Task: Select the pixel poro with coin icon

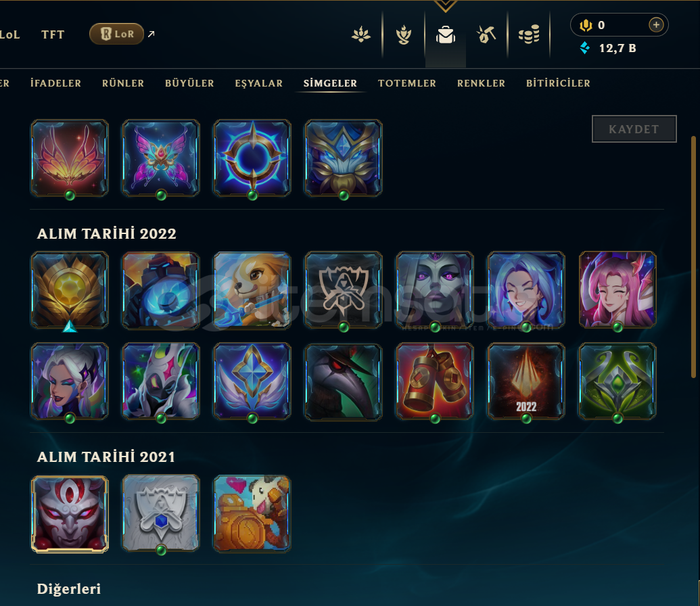Action: [x=252, y=513]
